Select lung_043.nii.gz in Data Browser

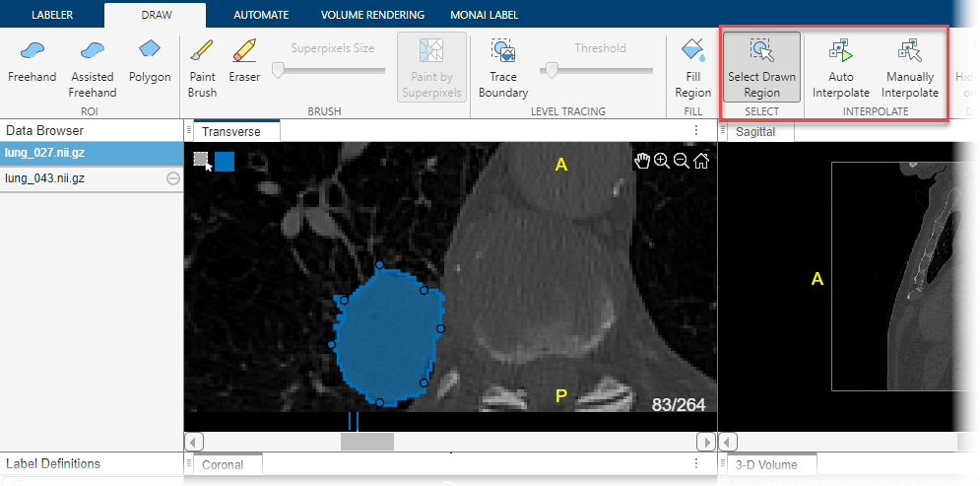[92, 178]
